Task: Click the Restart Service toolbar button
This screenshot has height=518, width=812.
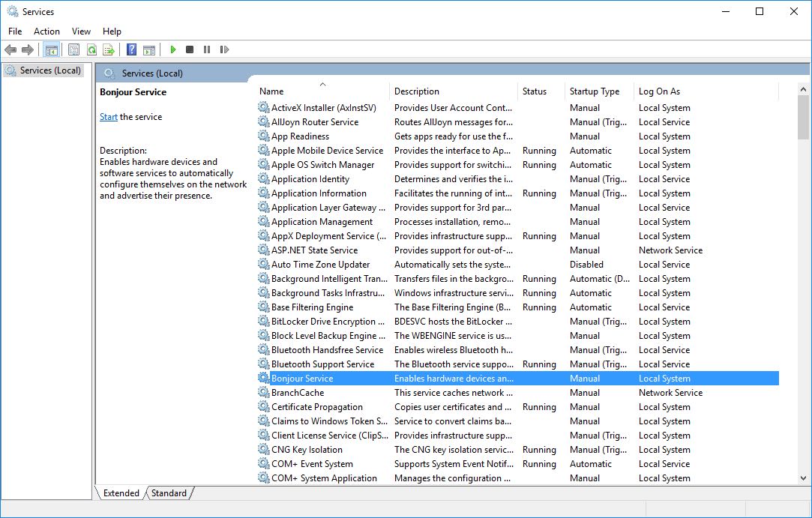Action: coord(224,49)
